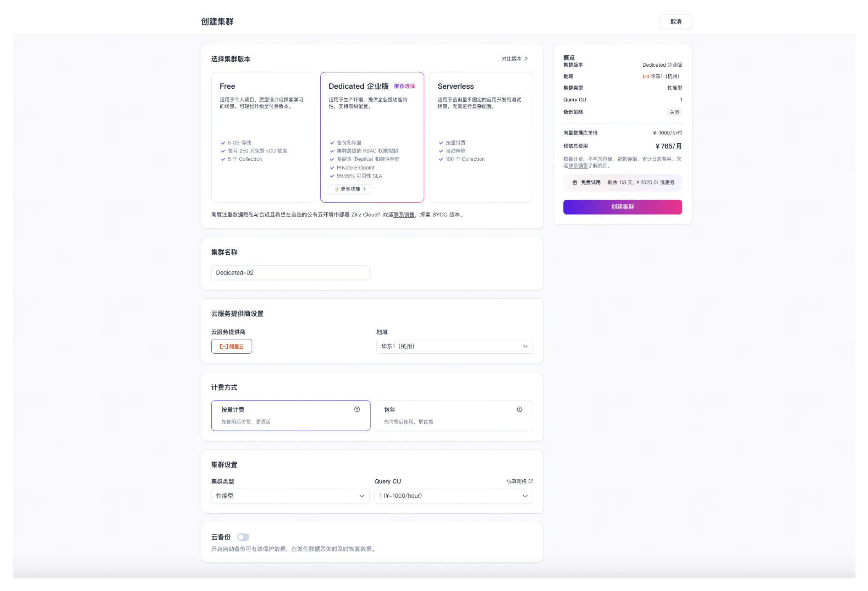Image resolution: width=868 pixels, height=591 pixels.
Task: Click the 取消 button at top right
Action: [x=675, y=22]
